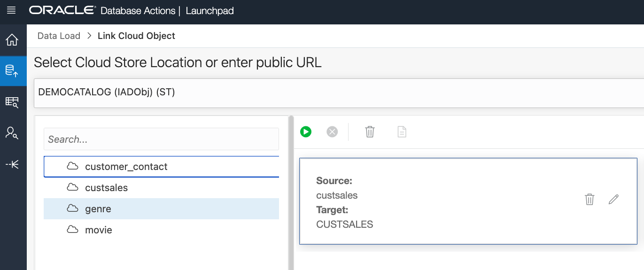644x270 pixels.
Task: Collapse the sidebar navigation
Action: [12, 164]
